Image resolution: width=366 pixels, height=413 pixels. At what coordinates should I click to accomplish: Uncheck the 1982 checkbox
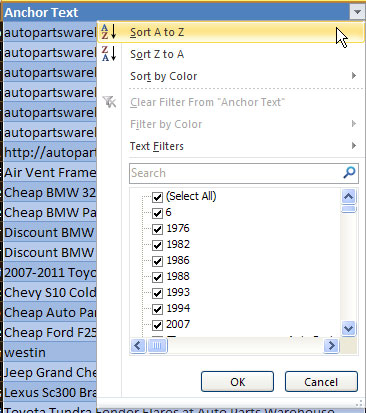[x=157, y=245]
